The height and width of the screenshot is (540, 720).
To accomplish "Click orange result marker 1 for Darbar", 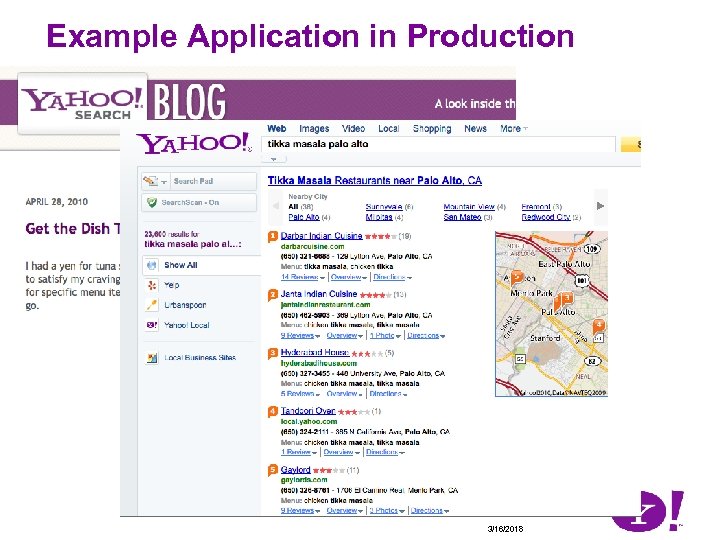I will point(273,236).
